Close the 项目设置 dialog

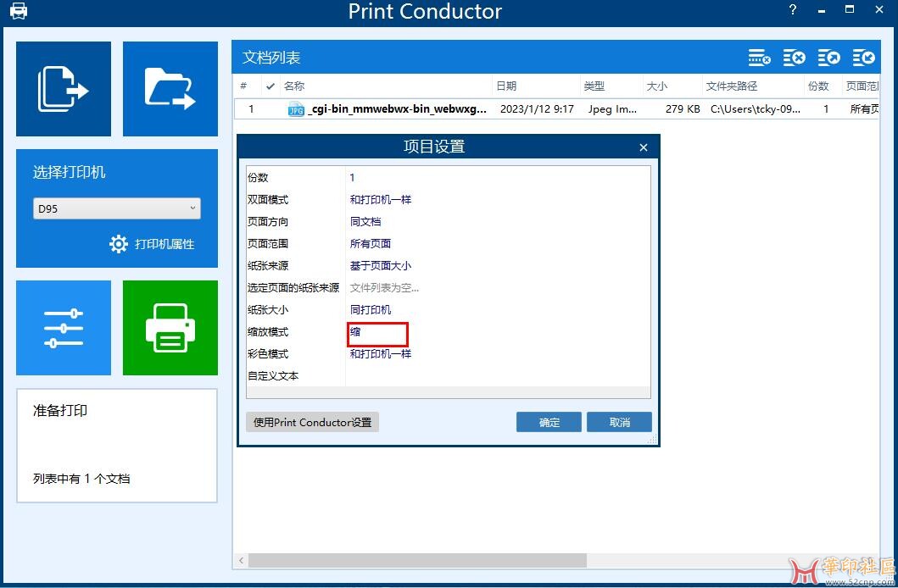click(643, 147)
